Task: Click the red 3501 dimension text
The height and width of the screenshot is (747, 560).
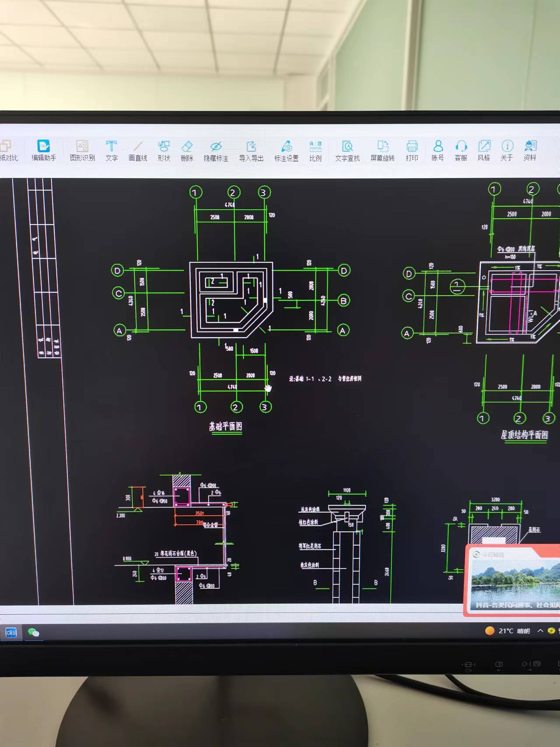Action: (x=199, y=513)
